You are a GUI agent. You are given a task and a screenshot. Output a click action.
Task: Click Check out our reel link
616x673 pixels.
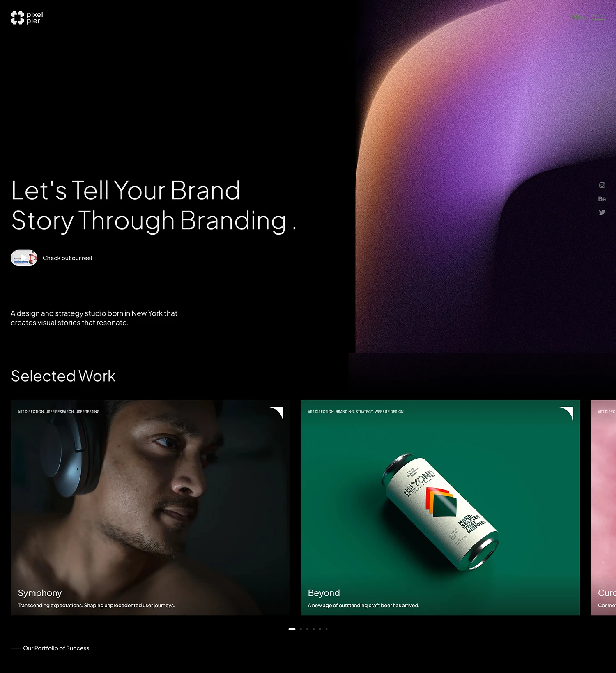[67, 258]
